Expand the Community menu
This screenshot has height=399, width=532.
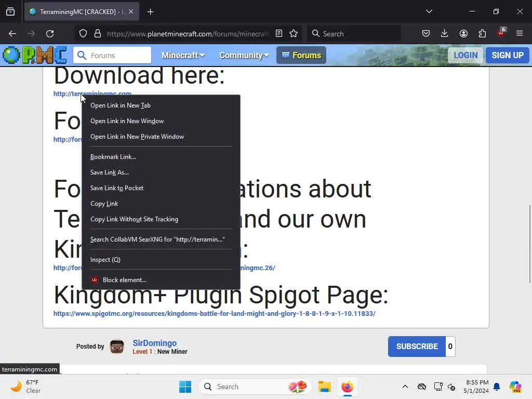(244, 55)
